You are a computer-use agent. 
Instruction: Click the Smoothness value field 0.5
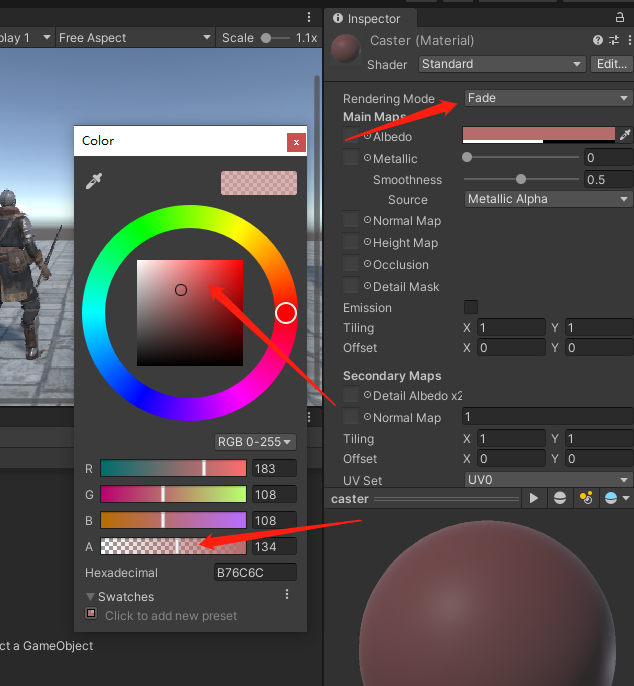[x=609, y=179]
